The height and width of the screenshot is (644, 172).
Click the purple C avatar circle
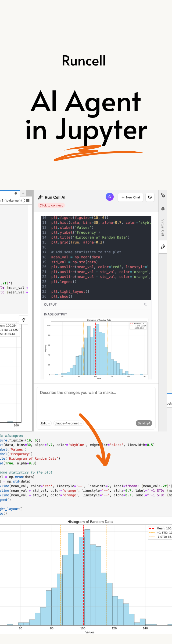coord(110,197)
